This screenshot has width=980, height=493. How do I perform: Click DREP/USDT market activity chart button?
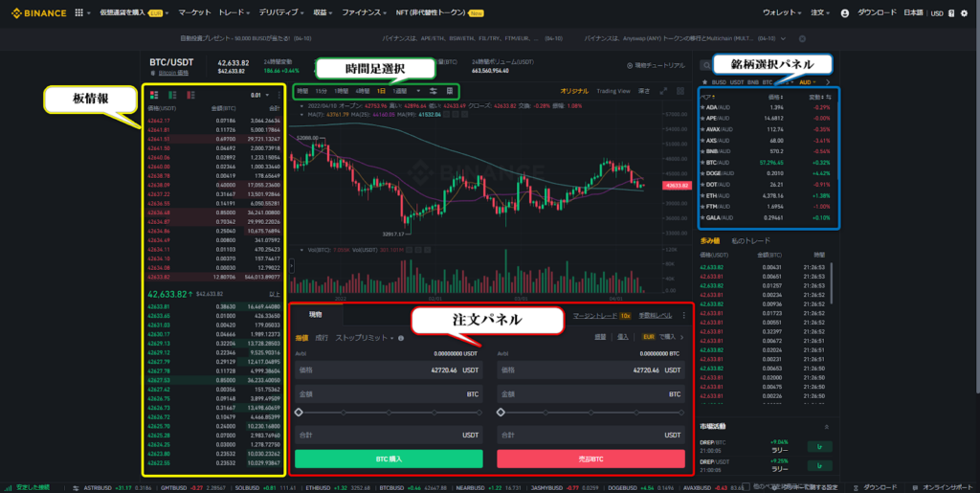(819, 465)
